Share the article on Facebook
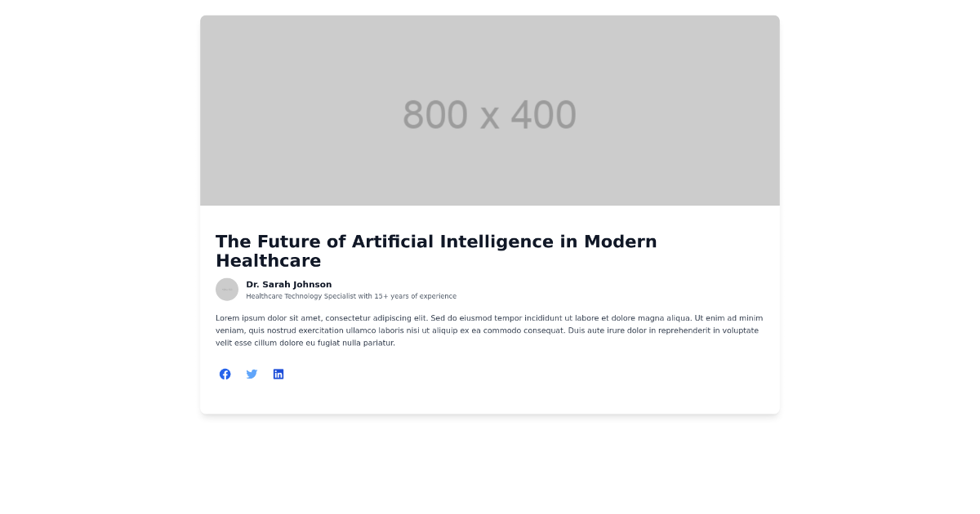The image size is (980, 514). pos(225,374)
